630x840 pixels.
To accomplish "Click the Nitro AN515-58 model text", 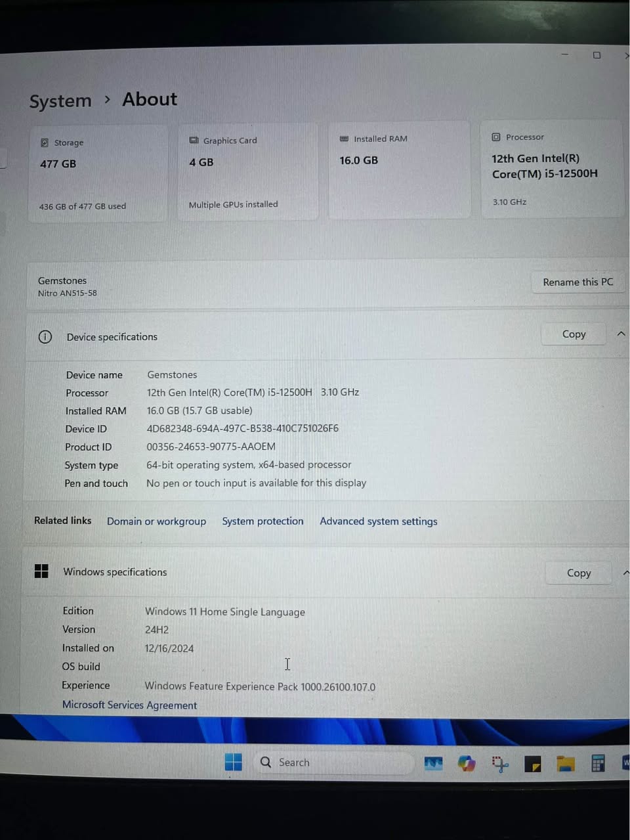I will [x=67, y=293].
